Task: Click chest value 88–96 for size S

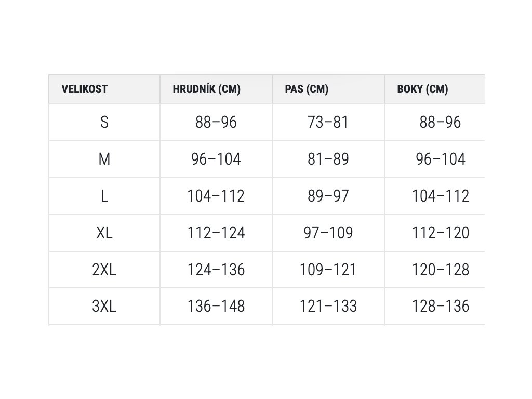Action: [x=216, y=122]
